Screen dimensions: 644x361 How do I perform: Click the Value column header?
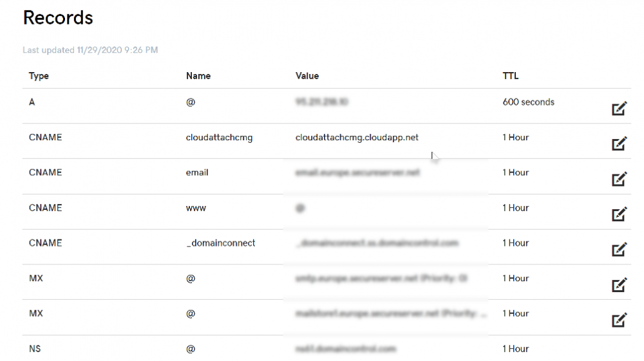307,76
